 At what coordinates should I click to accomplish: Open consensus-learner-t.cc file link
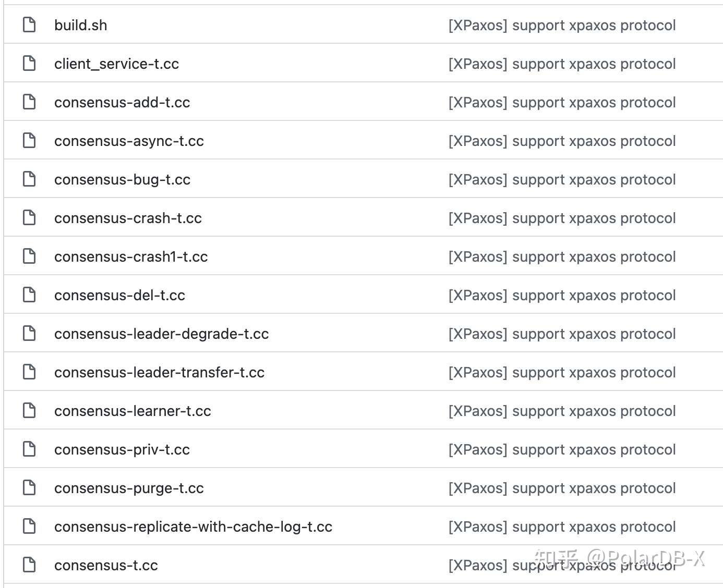click(x=132, y=411)
